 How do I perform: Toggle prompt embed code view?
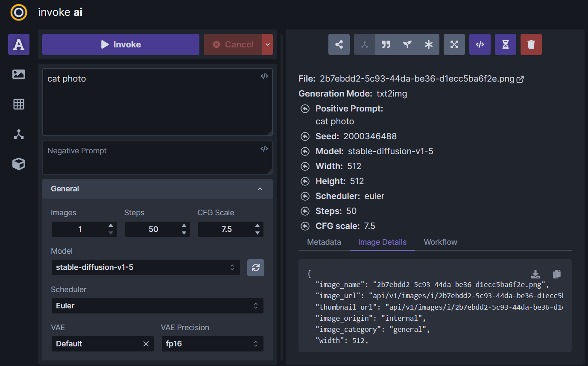(264, 75)
